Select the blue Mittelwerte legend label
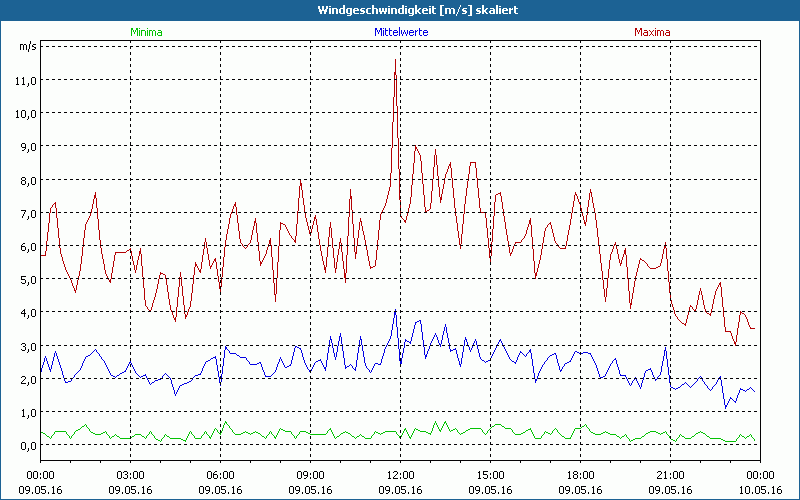The width and height of the screenshot is (800, 500). pyautogui.click(x=401, y=32)
